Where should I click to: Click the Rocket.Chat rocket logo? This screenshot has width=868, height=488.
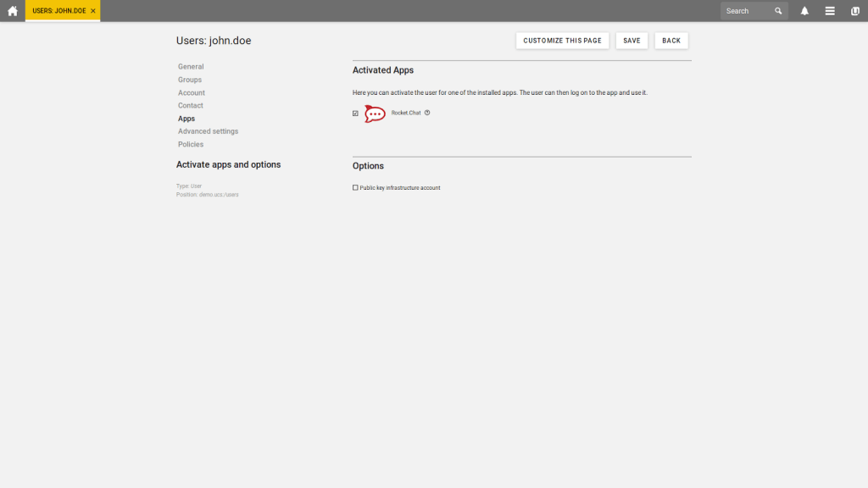tap(375, 114)
